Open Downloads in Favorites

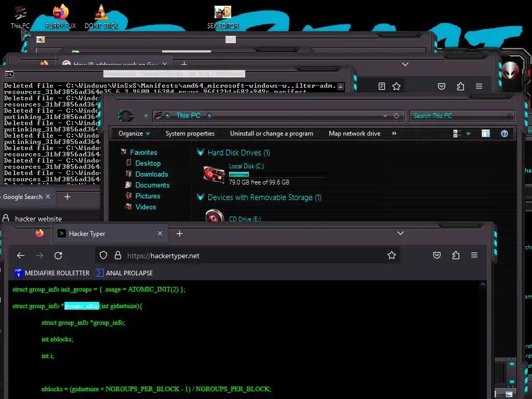click(152, 174)
